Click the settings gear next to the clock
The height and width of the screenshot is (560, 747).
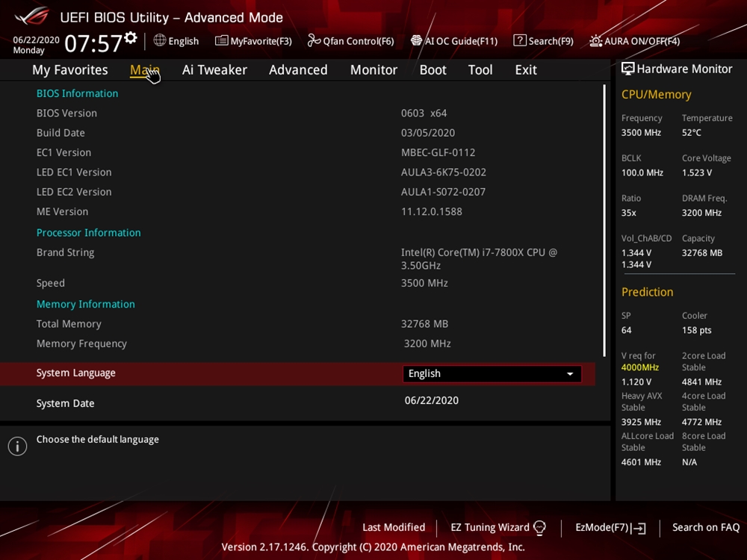131,37
